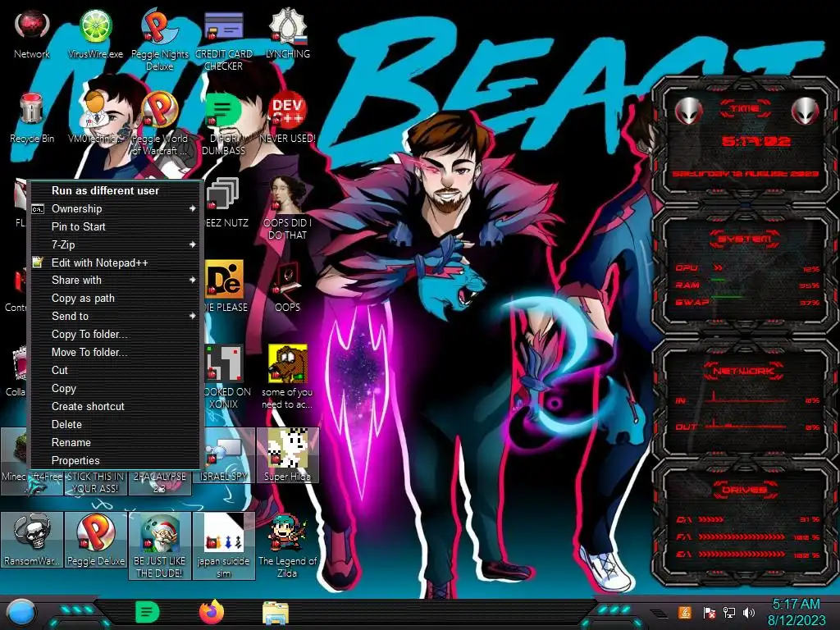Open the green notes app in the taskbar
This screenshot has height=630, width=840.
click(148, 612)
